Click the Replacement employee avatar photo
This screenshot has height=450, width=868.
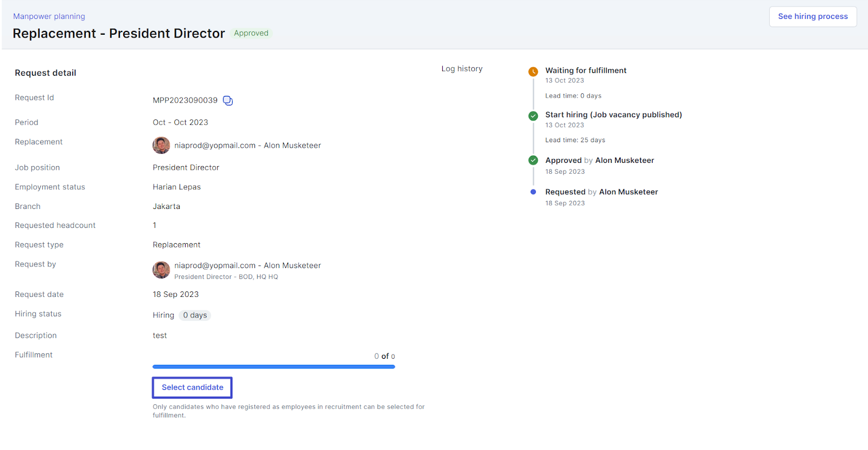pos(161,145)
